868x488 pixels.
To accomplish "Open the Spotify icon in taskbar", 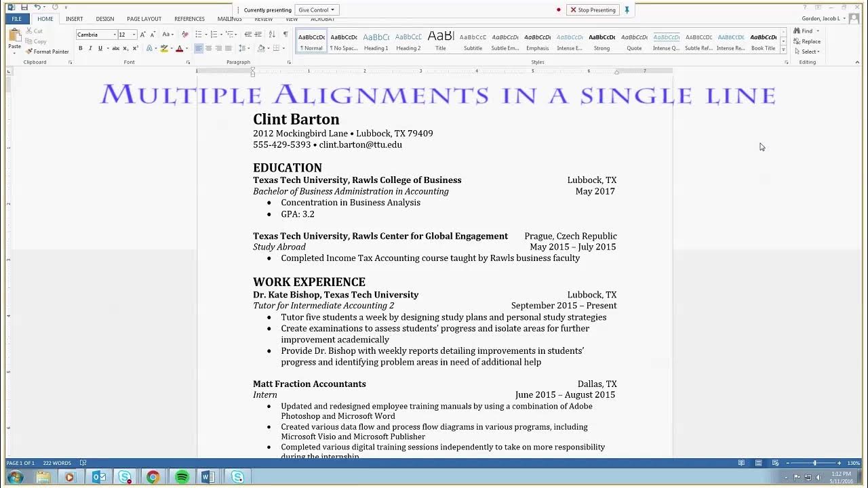I will click(x=182, y=477).
